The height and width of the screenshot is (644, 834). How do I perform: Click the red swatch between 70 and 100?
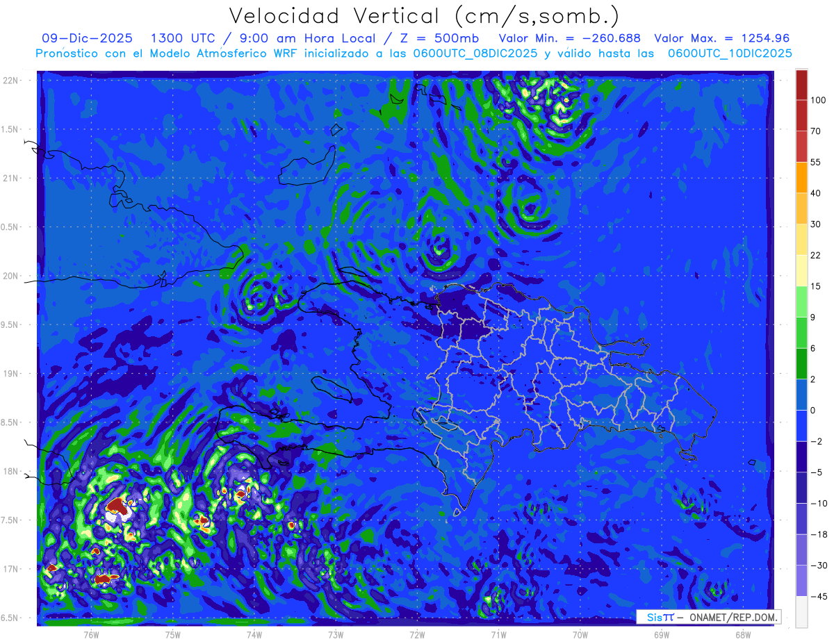coord(801,115)
